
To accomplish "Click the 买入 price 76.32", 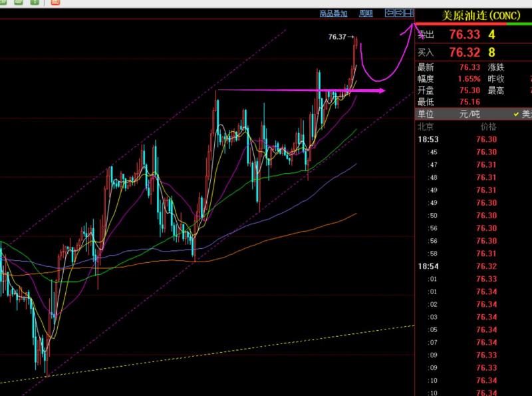I will [464, 53].
